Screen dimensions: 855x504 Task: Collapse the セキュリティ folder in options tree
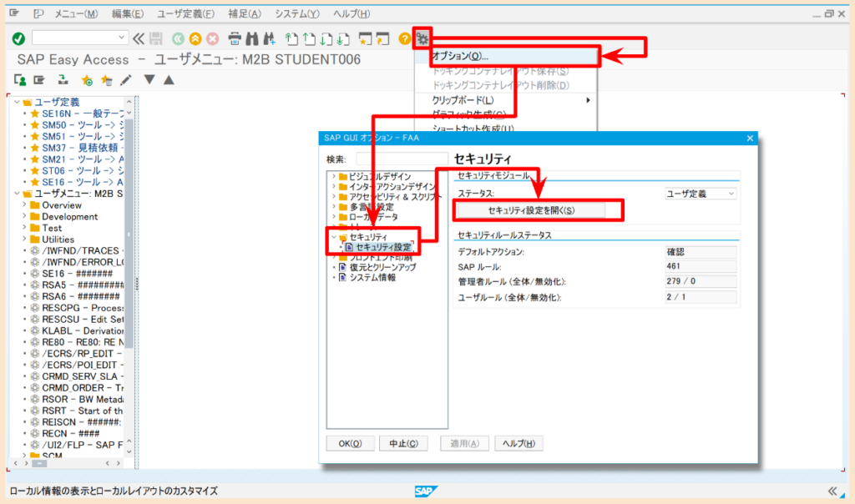pyautogui.click(x=334, y=237)
